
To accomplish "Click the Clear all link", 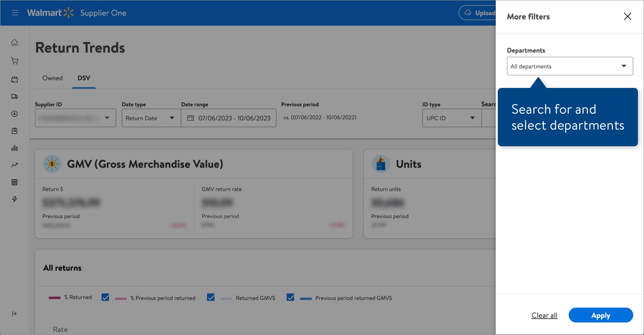I will [x=544, y=315].
